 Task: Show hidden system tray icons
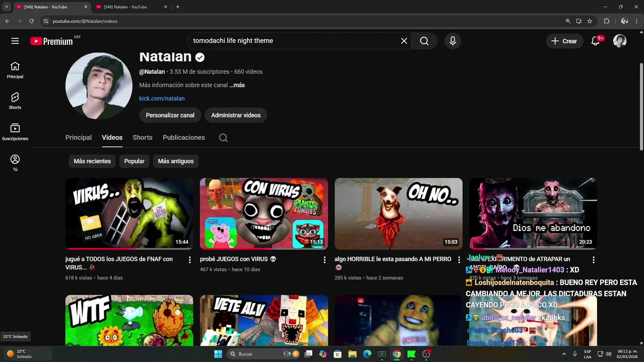(563, 354)
